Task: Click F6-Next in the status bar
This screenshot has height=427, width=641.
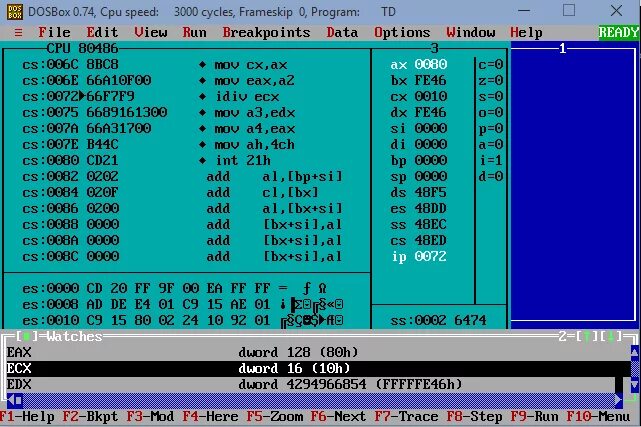Action: pos(338,416)
